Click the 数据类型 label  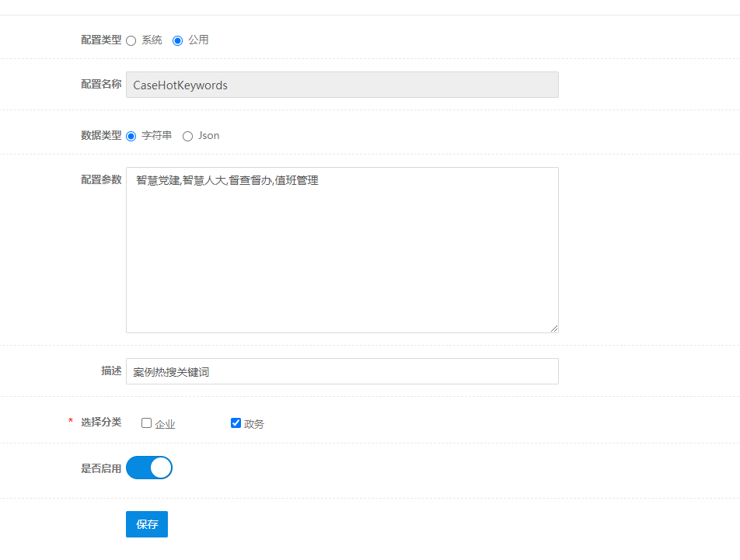(101, 136)
